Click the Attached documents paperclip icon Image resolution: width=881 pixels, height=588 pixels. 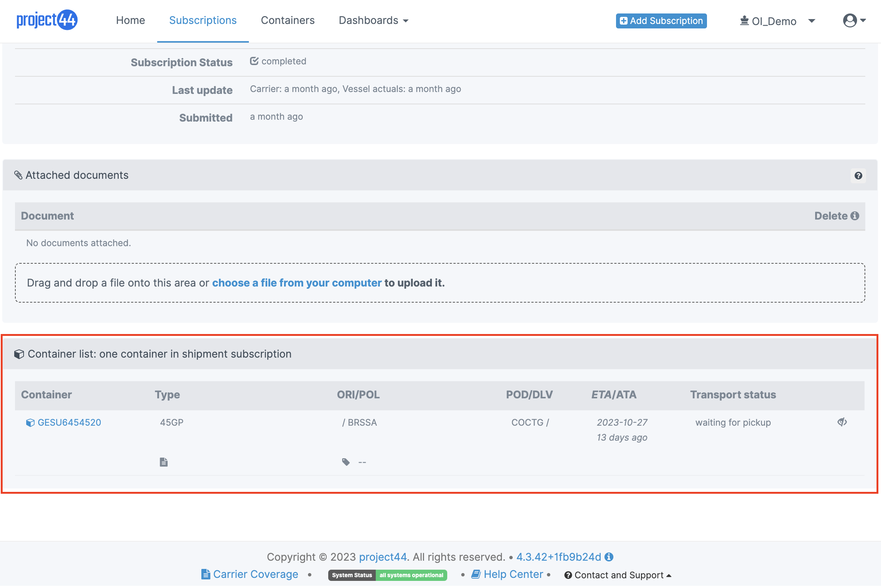pyautogui.click(x=18, y=175)
